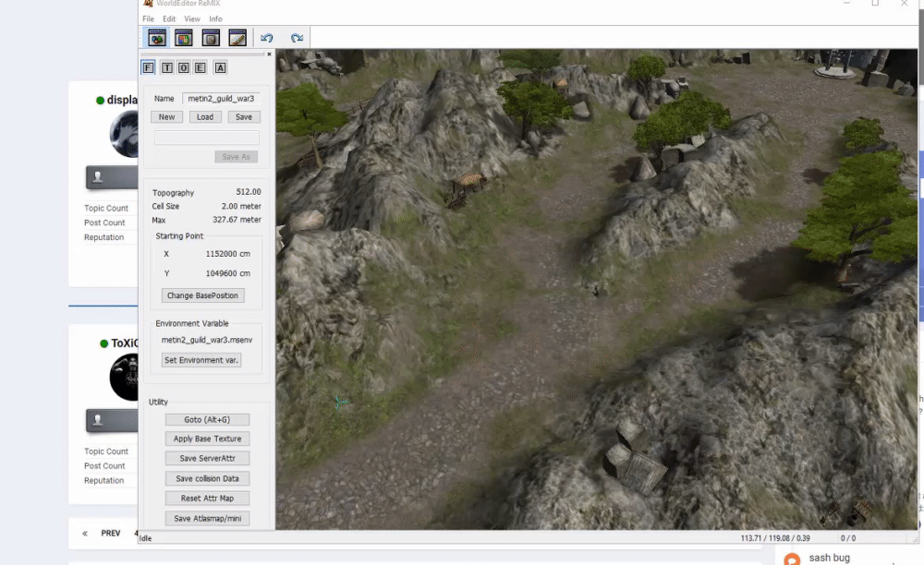Click Set Environment var. button
This screenshot has height=565, width=924.
201,360
